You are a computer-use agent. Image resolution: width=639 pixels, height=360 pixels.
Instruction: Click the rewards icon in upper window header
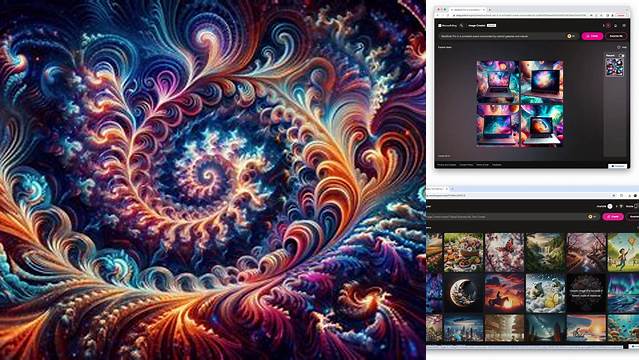click(608, 25)
